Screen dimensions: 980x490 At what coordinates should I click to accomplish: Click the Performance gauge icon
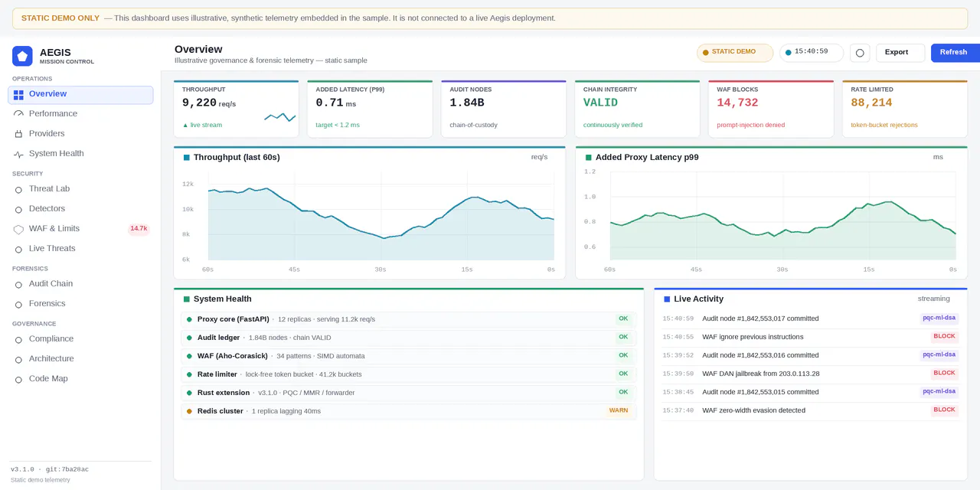(18, 114)
